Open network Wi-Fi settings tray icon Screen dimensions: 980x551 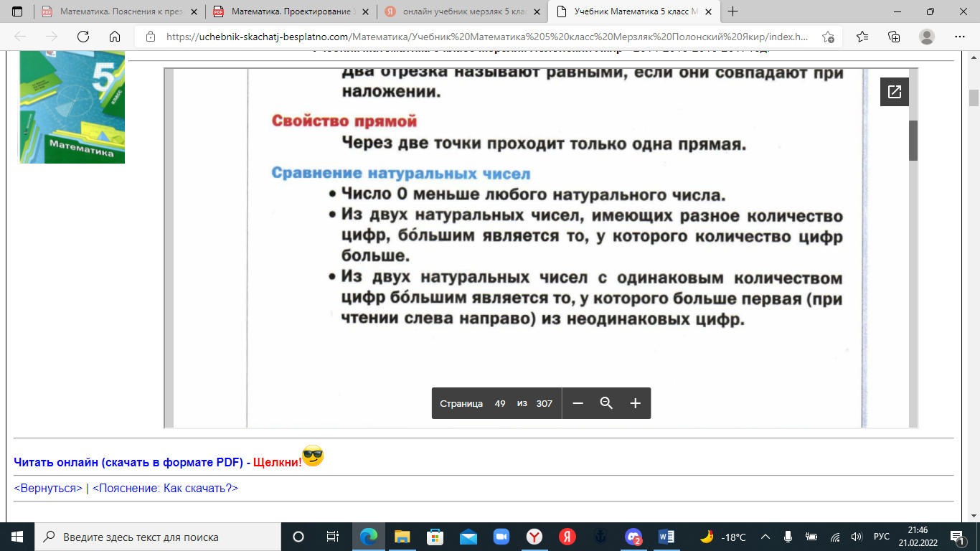834,537
